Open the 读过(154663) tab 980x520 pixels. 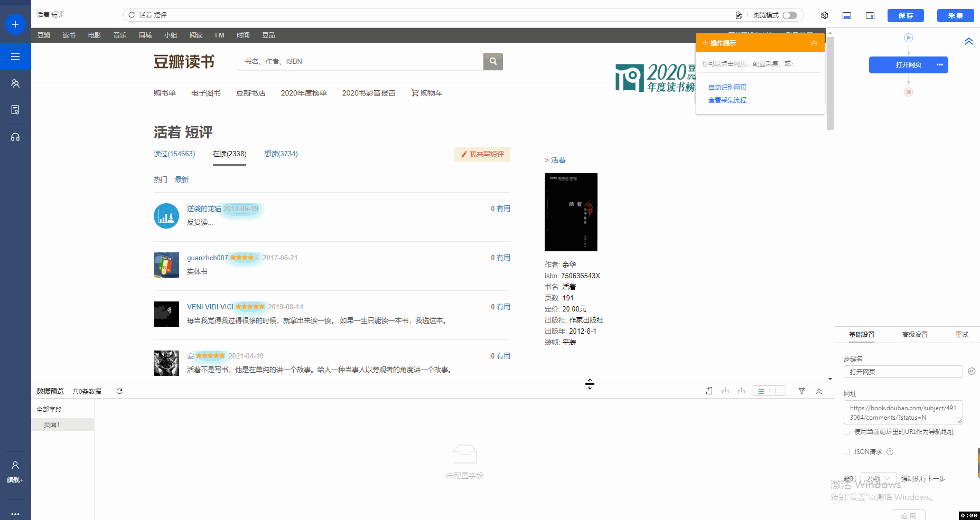174,154
